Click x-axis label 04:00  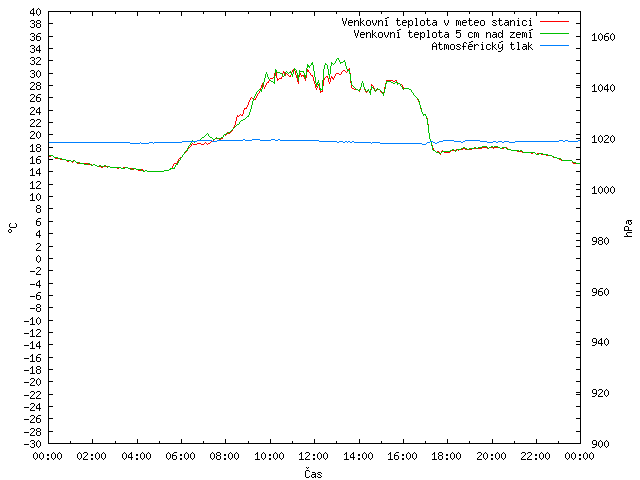(x=136, y=456)
